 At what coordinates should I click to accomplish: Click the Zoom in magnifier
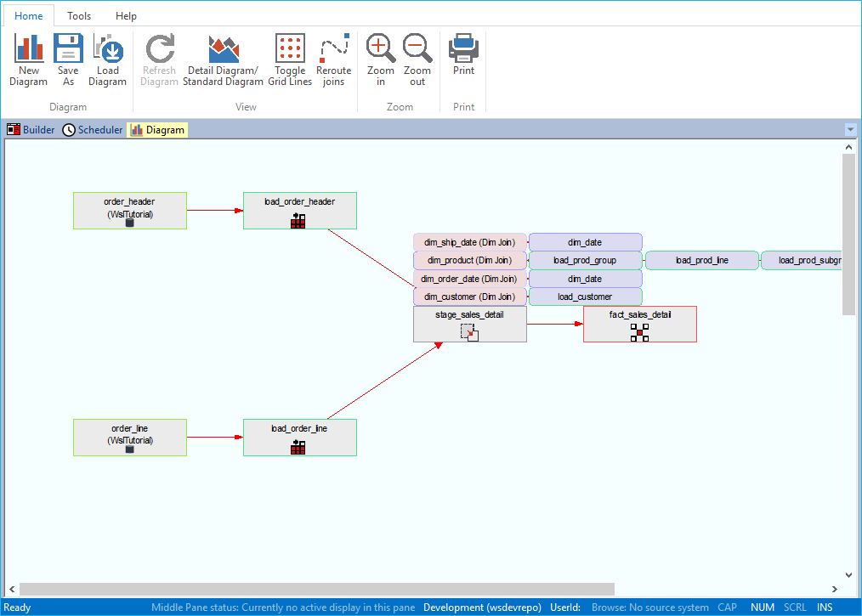coord(381,48)
